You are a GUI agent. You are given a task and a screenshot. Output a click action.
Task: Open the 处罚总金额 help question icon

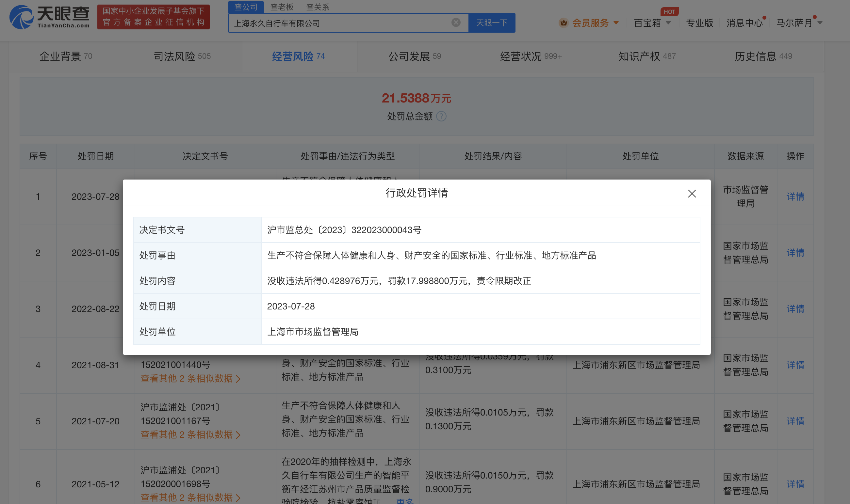coord(441,116)
